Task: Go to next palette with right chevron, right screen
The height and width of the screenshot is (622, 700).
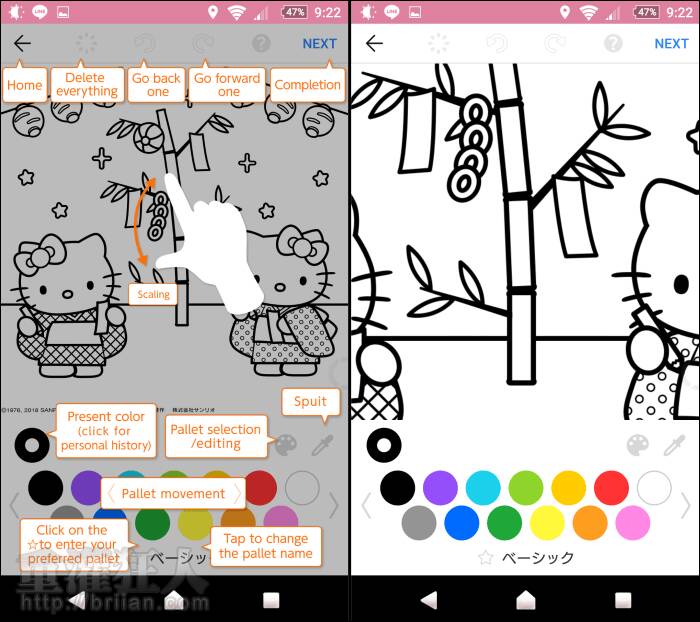Action: [x=686, y=505]
